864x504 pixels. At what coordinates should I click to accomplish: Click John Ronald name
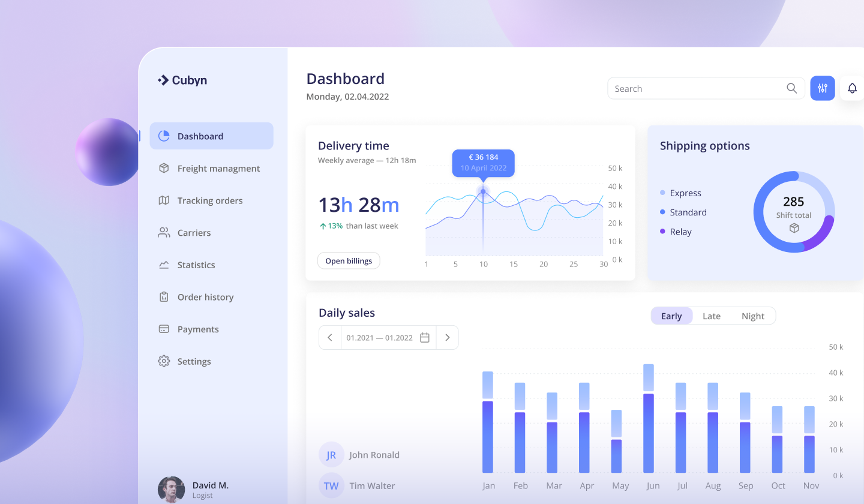374,455
